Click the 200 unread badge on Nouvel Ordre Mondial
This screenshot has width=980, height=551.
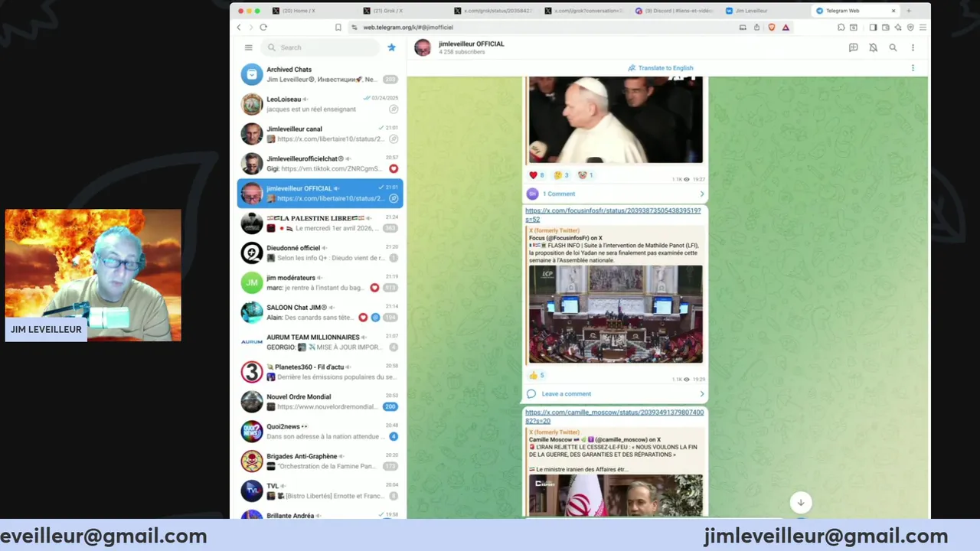(x=390, y=407)
